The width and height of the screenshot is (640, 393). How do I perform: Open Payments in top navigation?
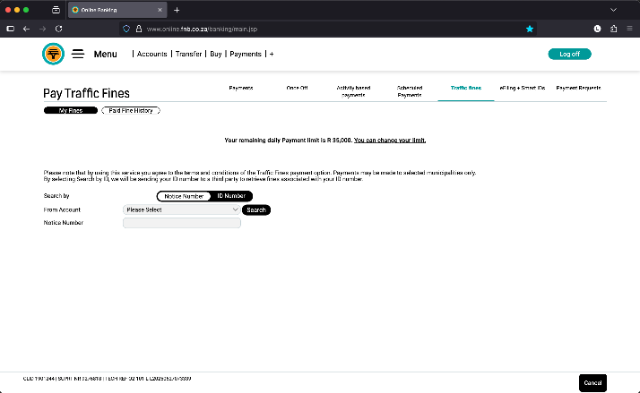click(x=245, y=54)
